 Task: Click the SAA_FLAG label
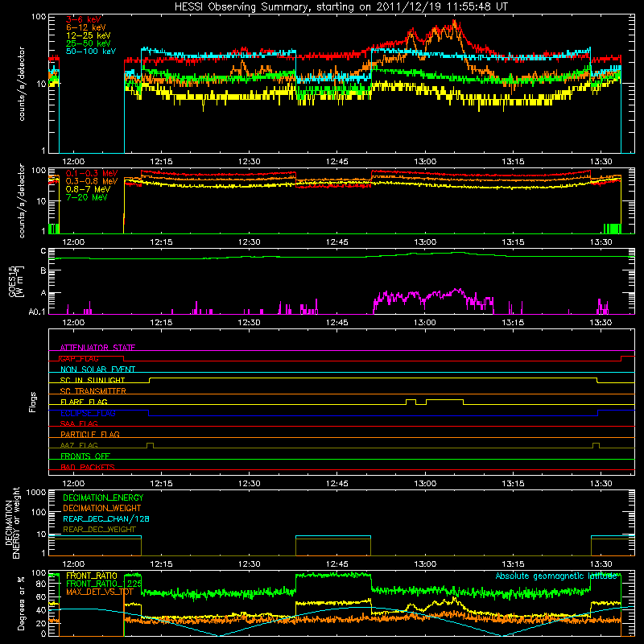pos(79,423)
